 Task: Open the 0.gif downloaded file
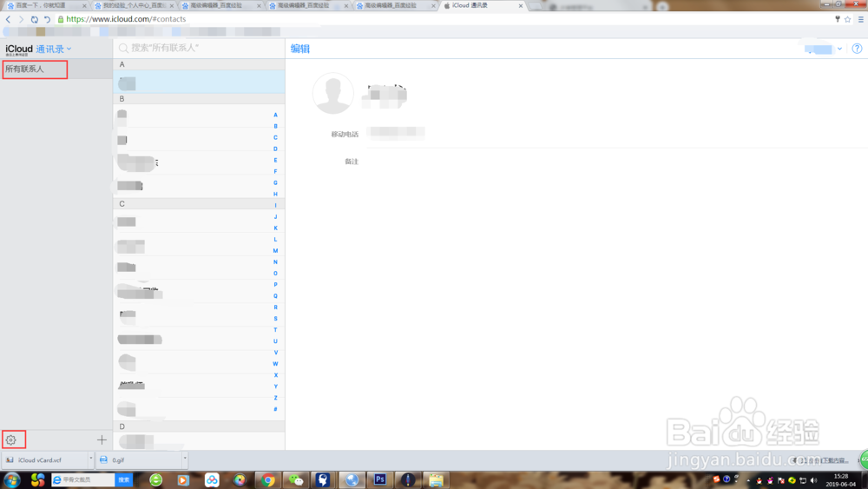[x=140, y=459]
